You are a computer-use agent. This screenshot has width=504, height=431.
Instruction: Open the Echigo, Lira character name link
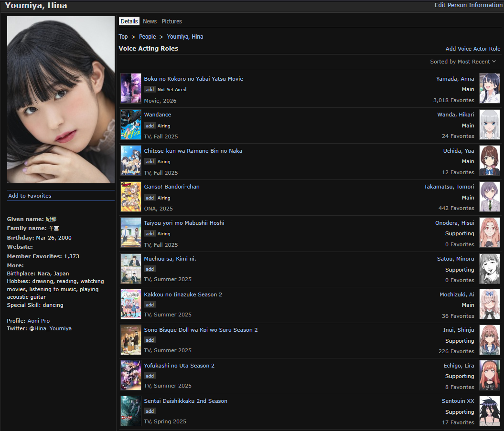(459, 366)
